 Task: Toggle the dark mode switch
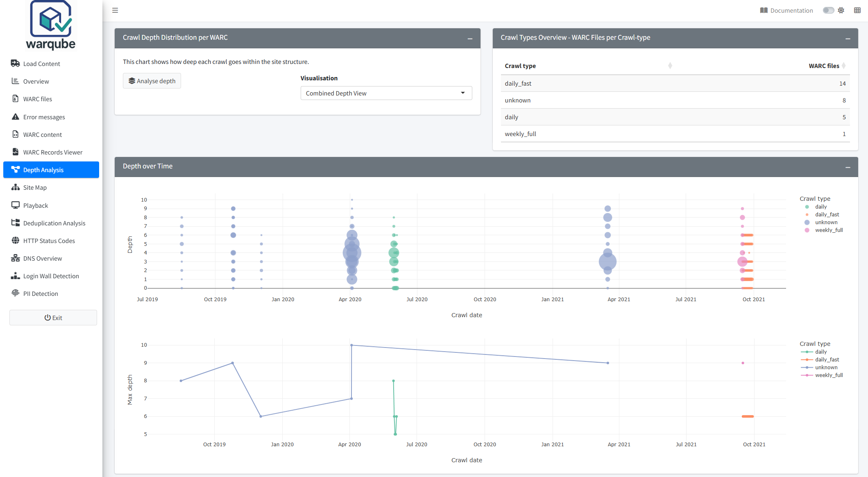[829, 10]
